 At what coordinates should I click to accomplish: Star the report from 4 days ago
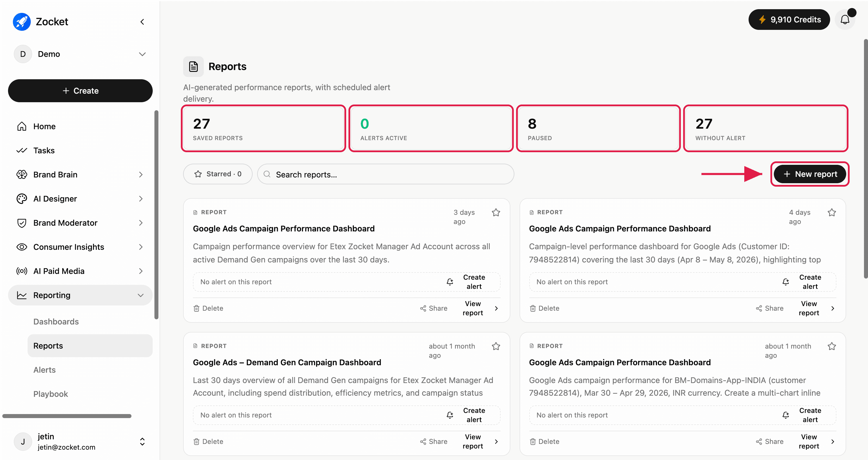(832, 212)
